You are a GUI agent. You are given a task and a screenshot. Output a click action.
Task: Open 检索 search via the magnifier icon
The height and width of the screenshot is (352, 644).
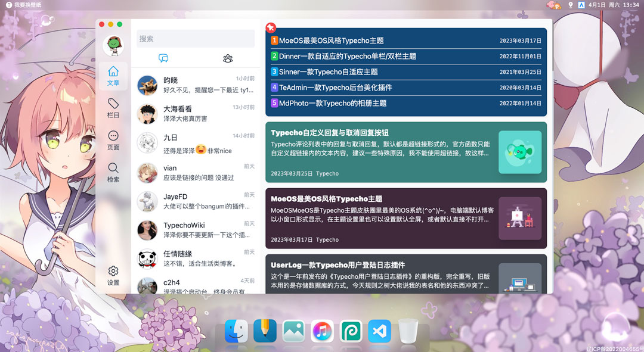point(113,171)
